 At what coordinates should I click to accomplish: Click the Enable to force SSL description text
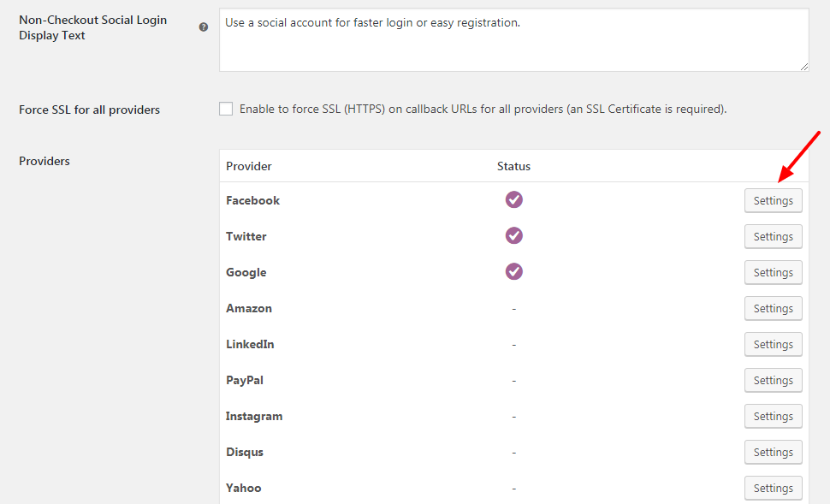click(x=483, y=109)
